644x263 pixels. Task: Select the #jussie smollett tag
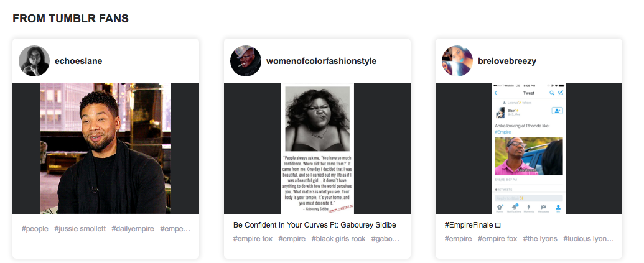80,229
